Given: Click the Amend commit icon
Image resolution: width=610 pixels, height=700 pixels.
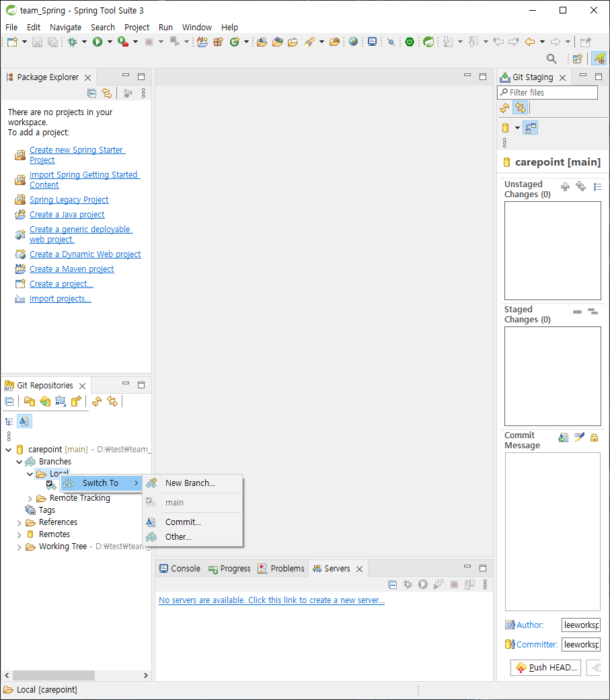Looking at the screenshot, I should click(x=563, y=438).
